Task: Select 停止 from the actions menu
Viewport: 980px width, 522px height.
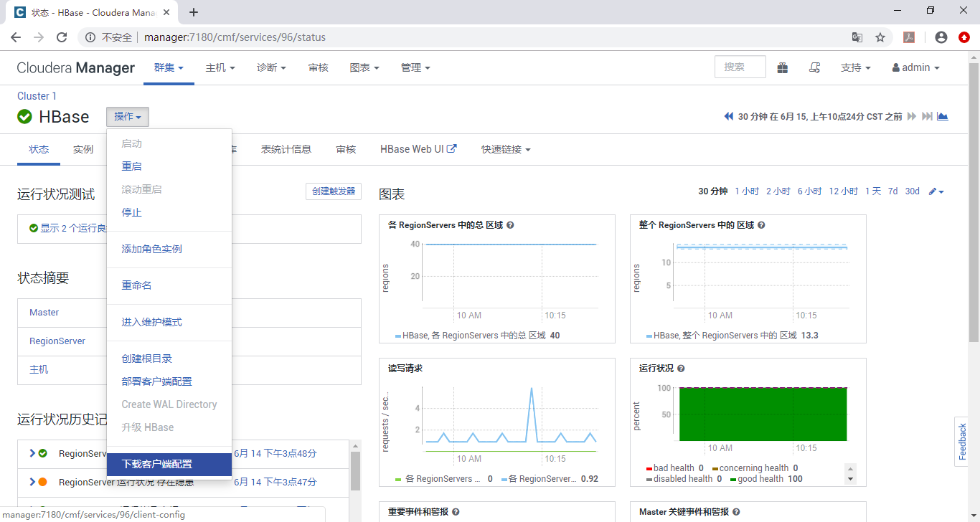Action: (169, 212)
